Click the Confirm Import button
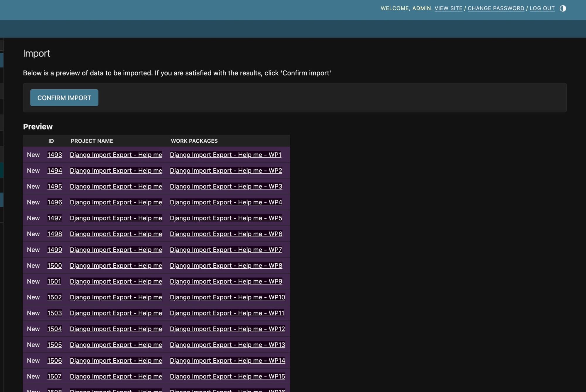This screenshot has height=392, width=586. click(64, 98)
